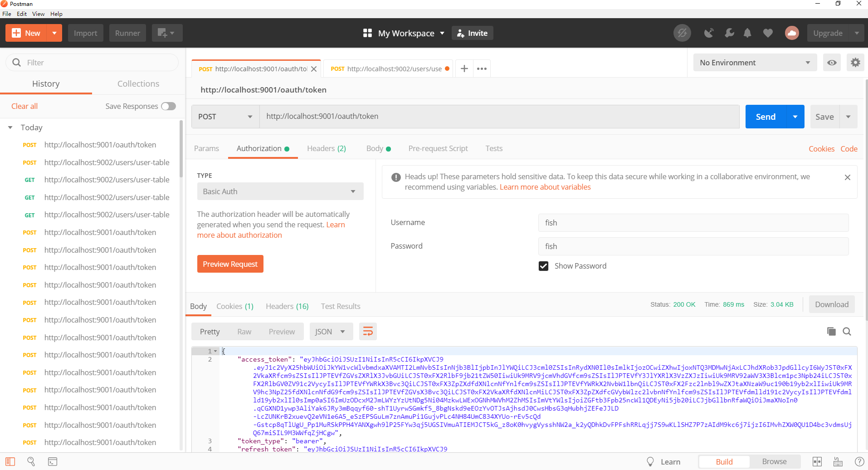Viewport: 868px width, 470px height.
Task: Click the Learn lightbulb icon
Action: (x=650, y=461)
